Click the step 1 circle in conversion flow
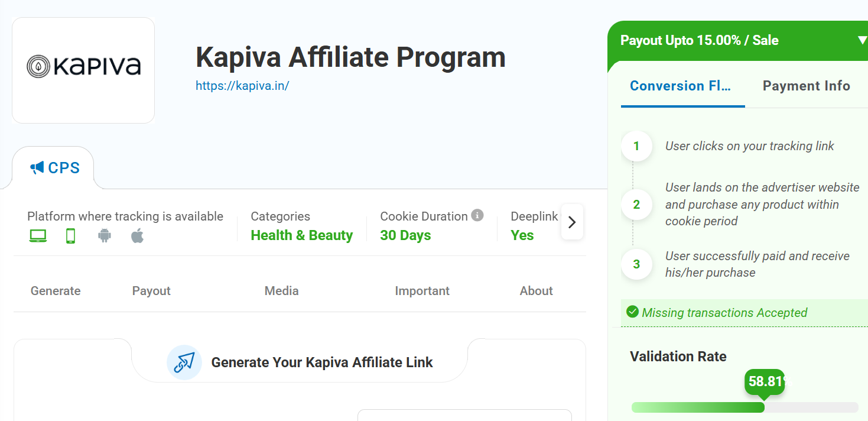Image resolution: width=868 pixels, height=421 pixels. [x=636, y=146]
